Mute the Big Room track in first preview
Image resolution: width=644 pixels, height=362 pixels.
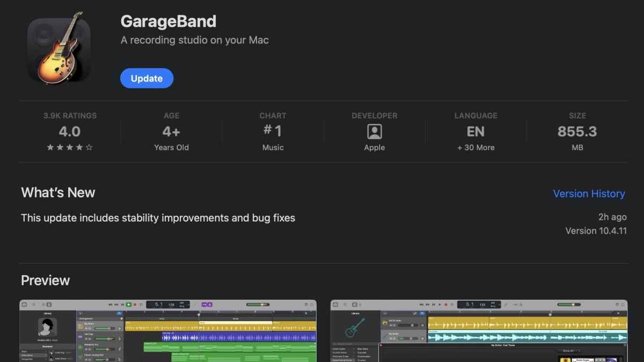[x=85, y=328]
